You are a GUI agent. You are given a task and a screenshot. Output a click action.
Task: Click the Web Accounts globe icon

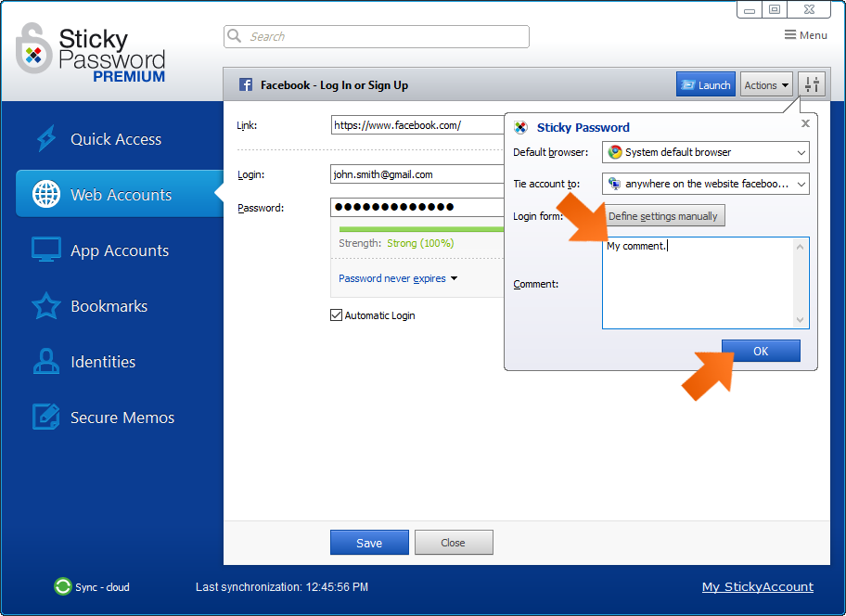[x=46, y=194]
